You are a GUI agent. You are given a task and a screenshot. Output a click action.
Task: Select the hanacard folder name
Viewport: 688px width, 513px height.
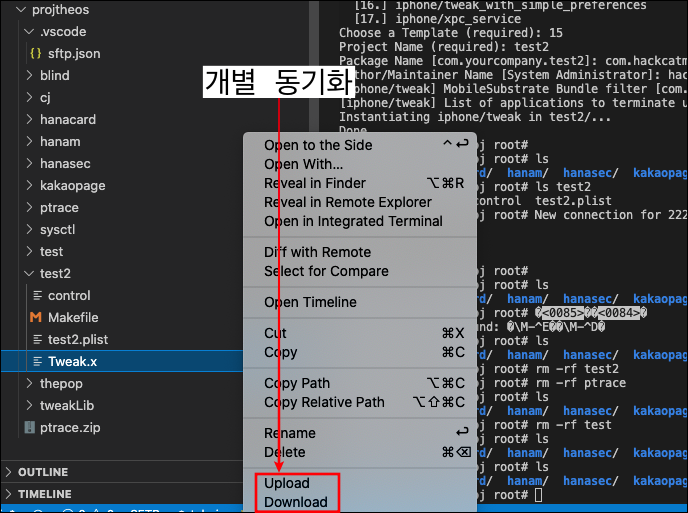68,119
